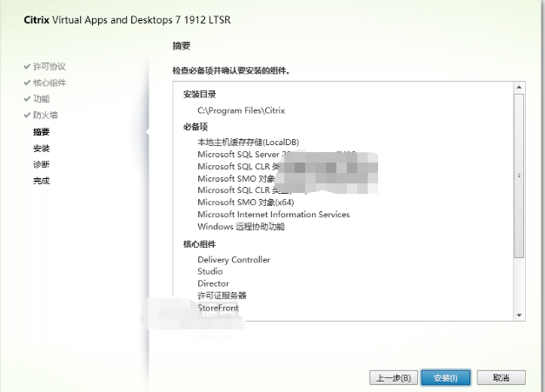Click the 安装目录 heading in the summary
The image size is (545, 392).
(200, 94)
